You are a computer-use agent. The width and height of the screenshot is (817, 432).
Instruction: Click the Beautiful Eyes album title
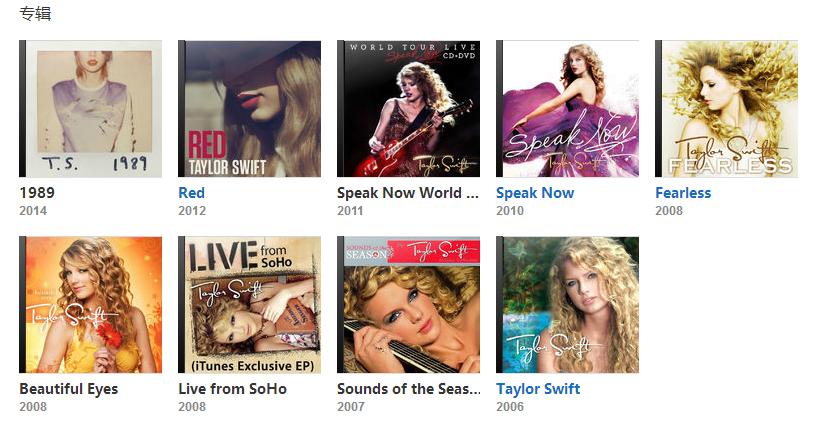click(69, 389)
